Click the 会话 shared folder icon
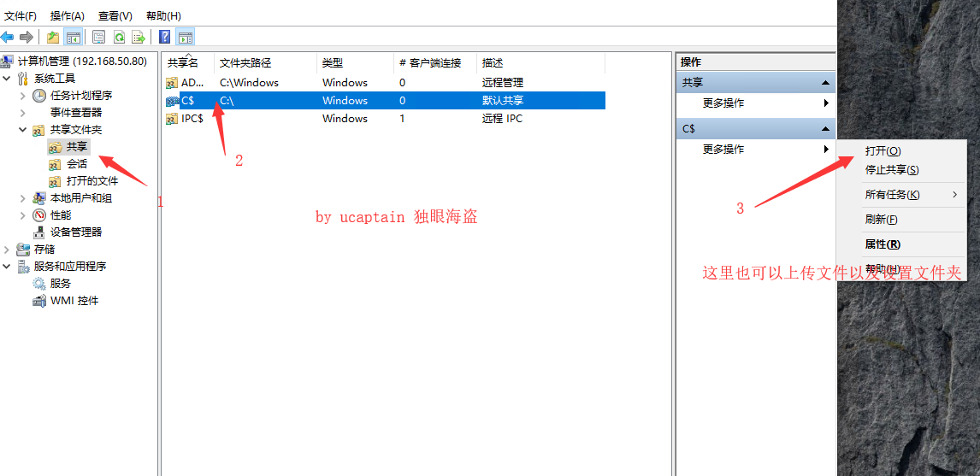Image resolution: width=980 pixels, height=476 pixels. click(56, 164)
